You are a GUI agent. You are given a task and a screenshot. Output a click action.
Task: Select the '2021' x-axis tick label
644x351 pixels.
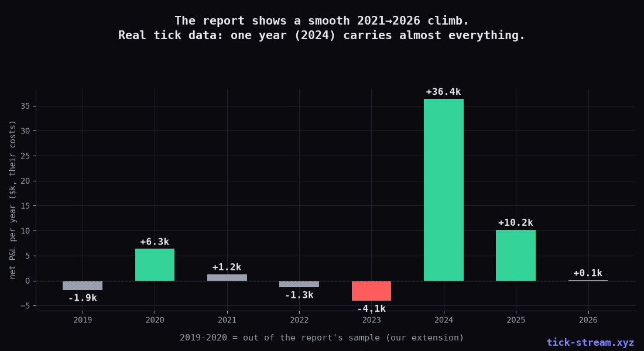(x=227, y=320)
